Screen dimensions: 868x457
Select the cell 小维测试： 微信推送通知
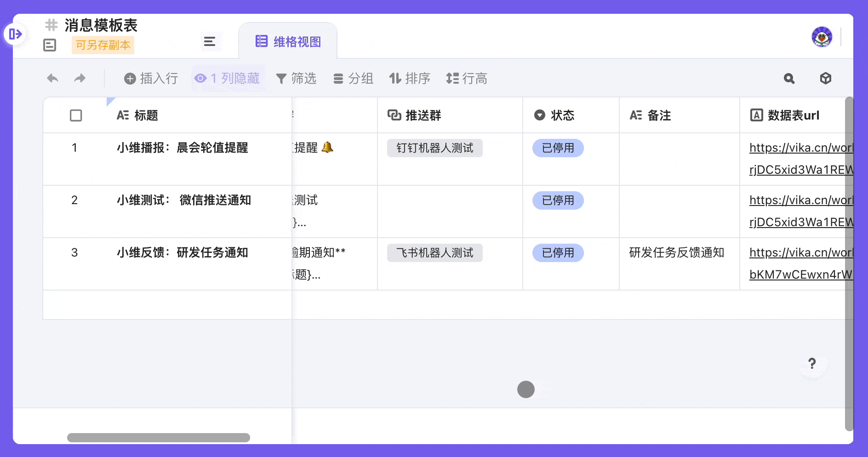[199, 211]
